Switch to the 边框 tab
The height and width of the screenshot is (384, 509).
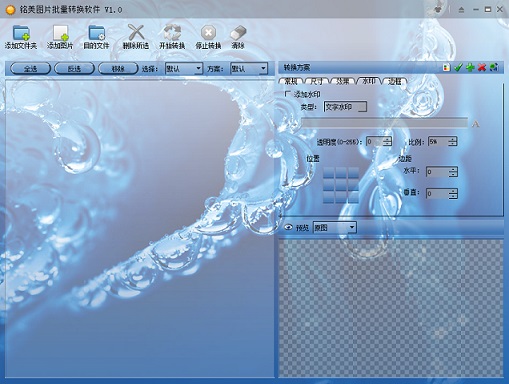point(394,81)
